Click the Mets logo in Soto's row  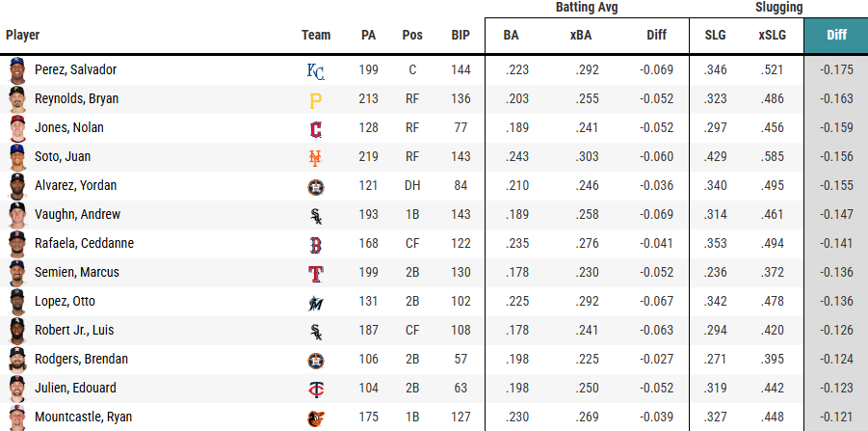pyautogui.click(x=315, y=157)
